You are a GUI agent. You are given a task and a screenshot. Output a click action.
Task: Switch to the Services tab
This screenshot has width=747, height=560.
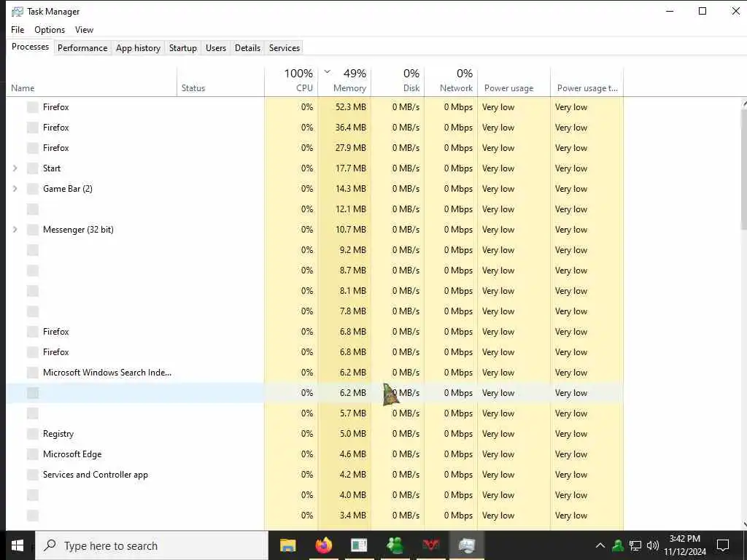coord(285,48)
